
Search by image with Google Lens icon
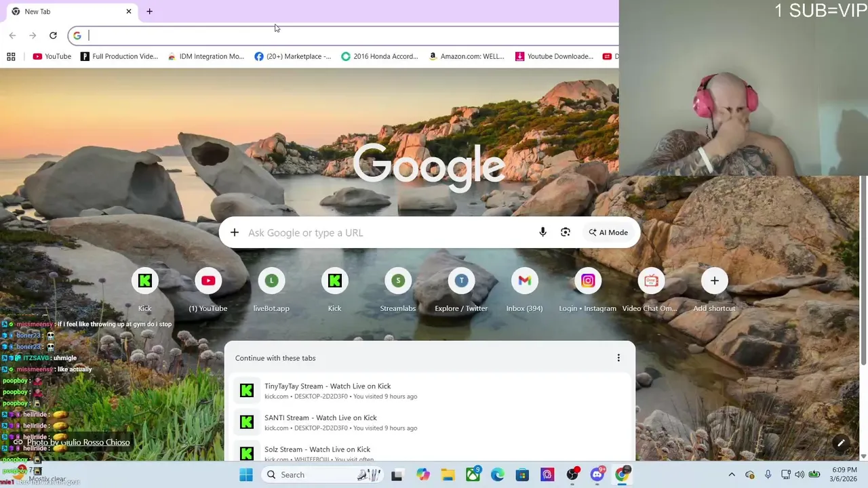tap(565, 232)
